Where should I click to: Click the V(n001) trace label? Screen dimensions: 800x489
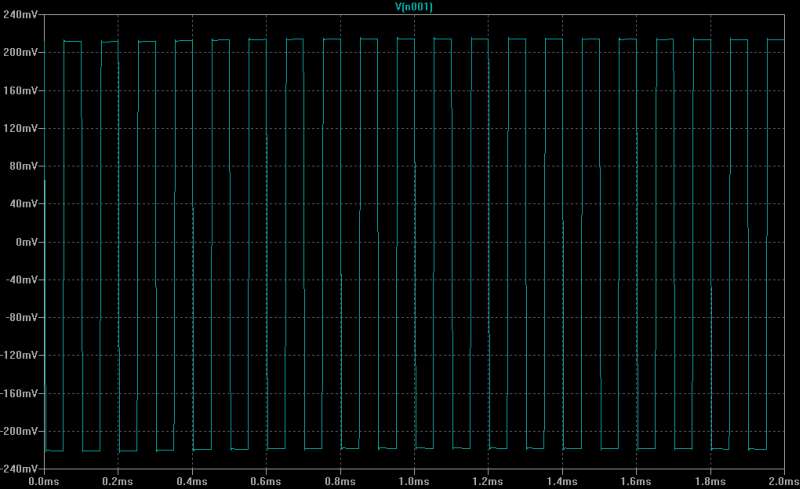pyautogui.click(x=414, y=7)
